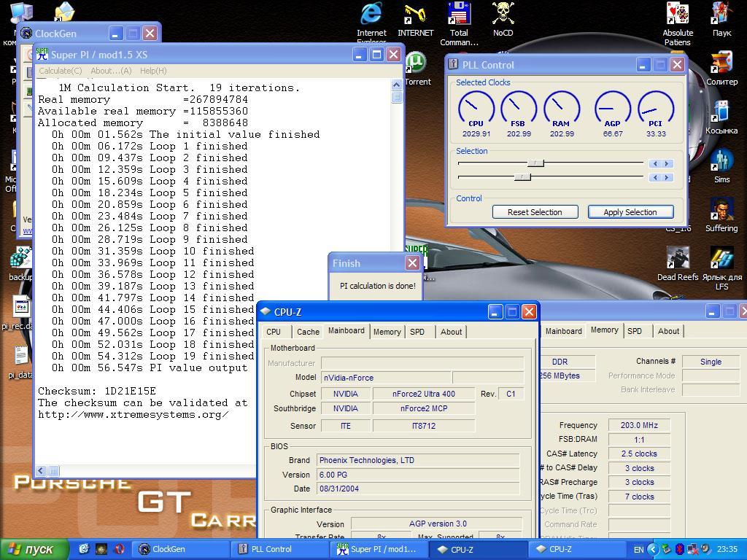Image resolution: width=747 pixels, height=560 pixels.
Task: Expand hidden tray icons arrow
Action: click(x=653, y=549)
